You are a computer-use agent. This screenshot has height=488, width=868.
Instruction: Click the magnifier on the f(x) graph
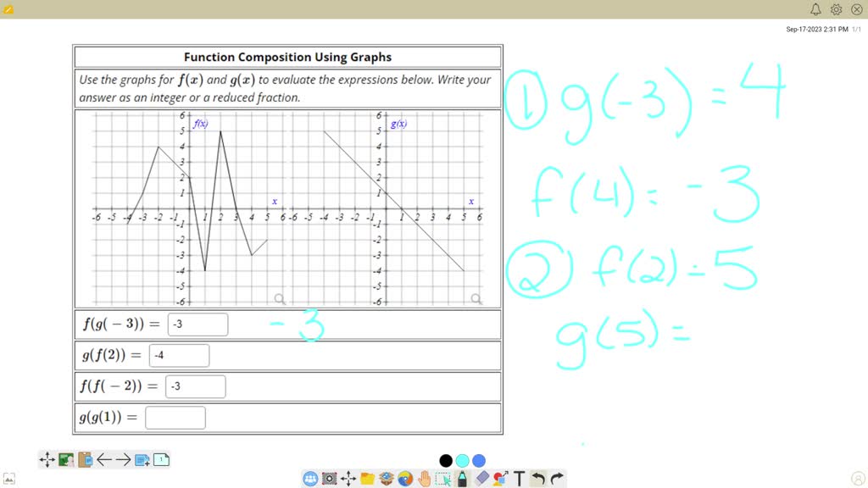[280, 298]
